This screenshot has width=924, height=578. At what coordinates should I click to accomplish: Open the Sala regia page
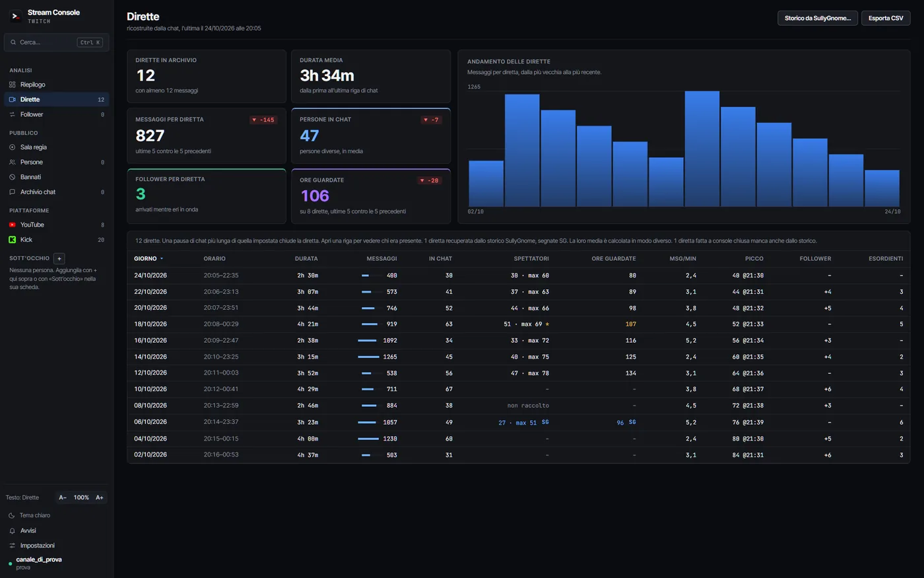coord(56,147)
